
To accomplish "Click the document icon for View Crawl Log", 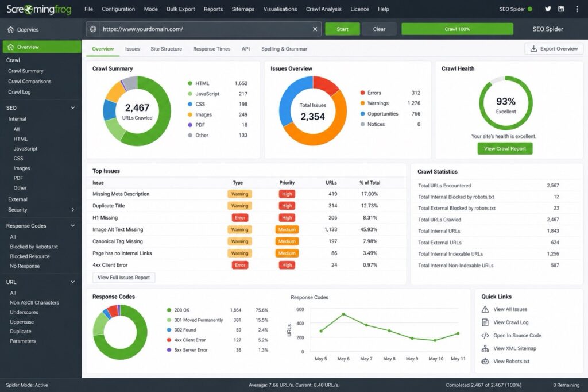I will 485,322.
